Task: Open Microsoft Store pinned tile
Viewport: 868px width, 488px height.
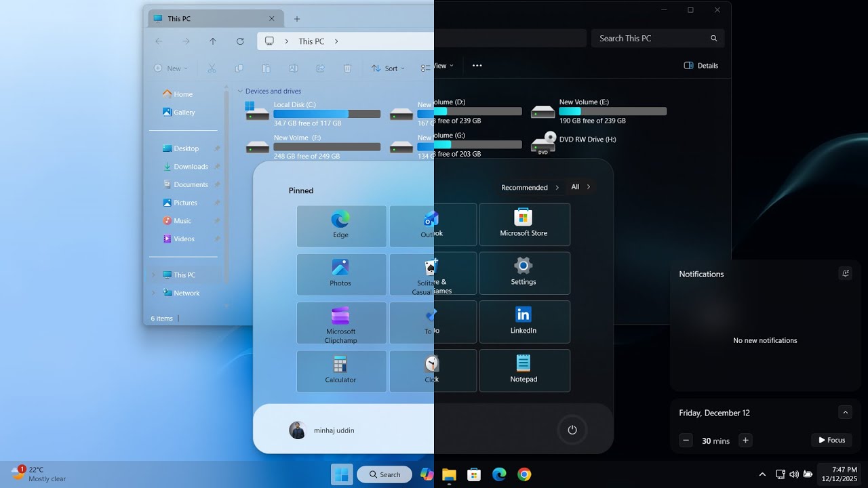Action: point(524,224)
